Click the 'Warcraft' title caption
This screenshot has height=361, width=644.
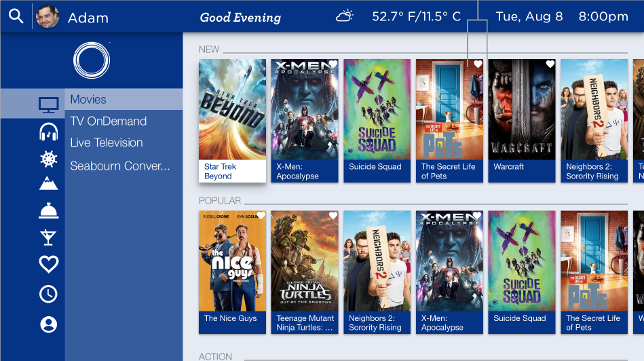click(508, 167)
